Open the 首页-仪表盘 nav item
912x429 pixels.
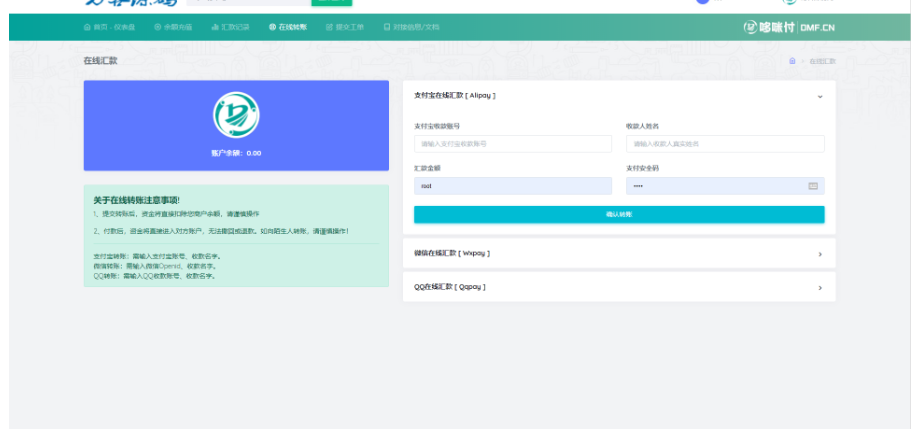point(109,27)
